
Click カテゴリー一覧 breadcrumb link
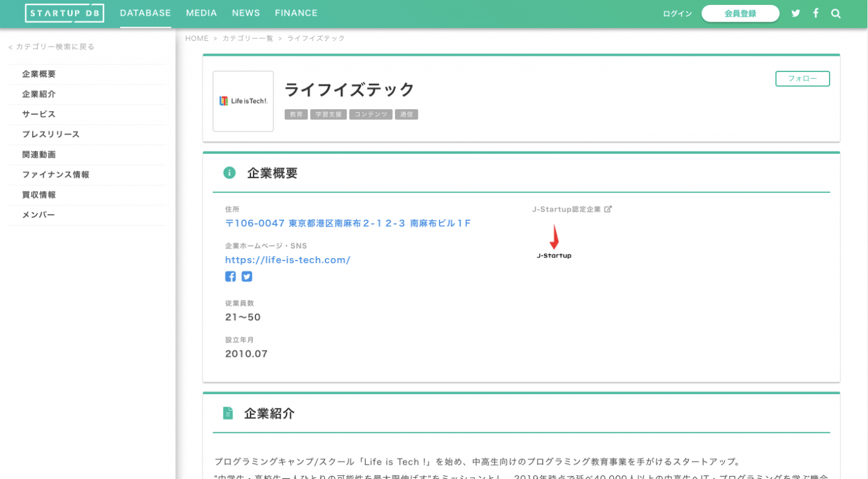click(248, 38)
